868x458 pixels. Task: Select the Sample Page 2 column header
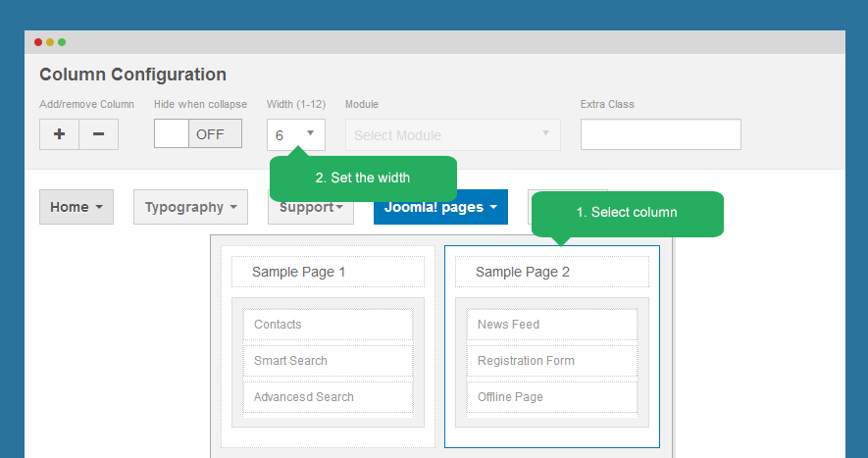coord(551,272)
